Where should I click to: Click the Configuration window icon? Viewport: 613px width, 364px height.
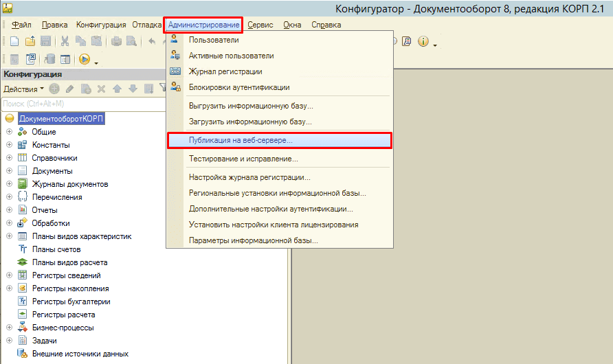click(x=65, y=59)
